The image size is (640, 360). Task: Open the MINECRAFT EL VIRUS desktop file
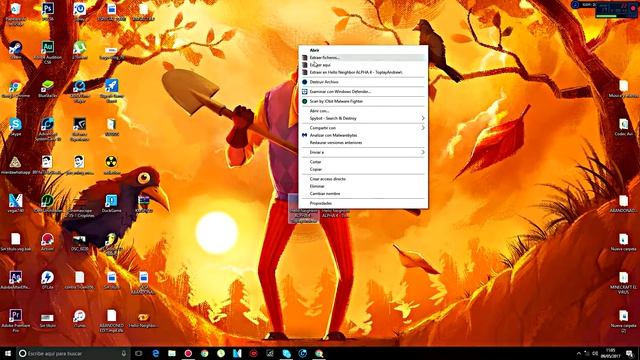(623, 282)
